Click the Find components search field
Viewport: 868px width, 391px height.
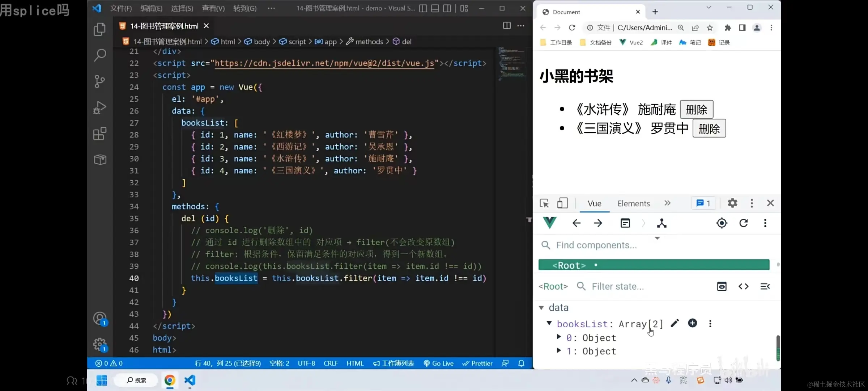[x=597, y=245]
